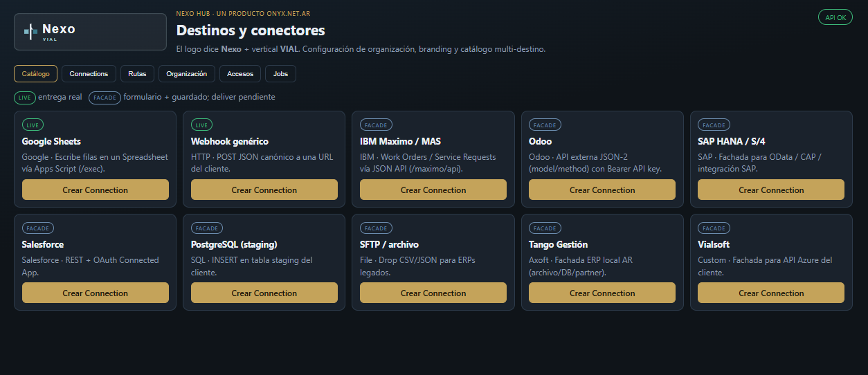Click FACADE badge on Salesforce card
The width and height of the screenshot is (868, 375).
[x=38, y=228]
